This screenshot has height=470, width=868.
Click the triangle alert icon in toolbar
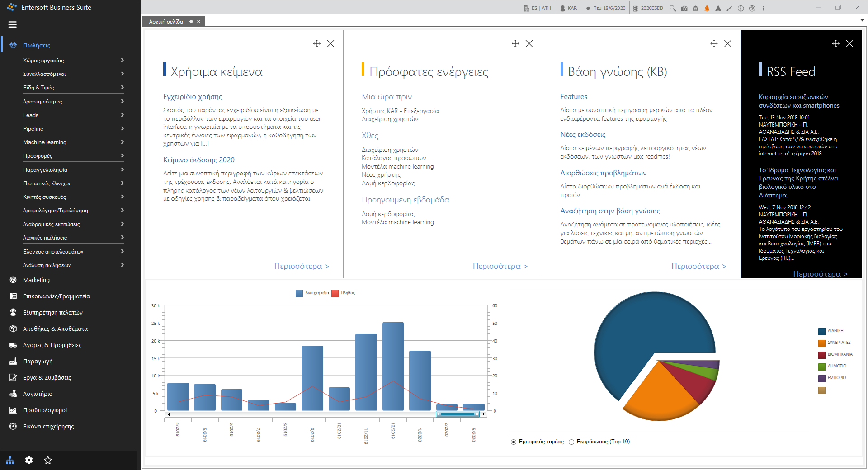[x=718, y=8]
